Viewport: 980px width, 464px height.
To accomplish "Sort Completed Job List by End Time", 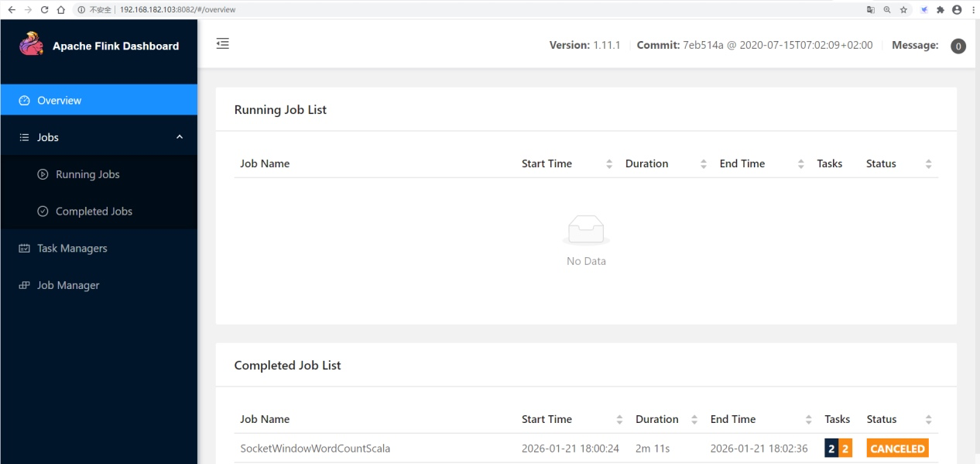I will [809, 420].
